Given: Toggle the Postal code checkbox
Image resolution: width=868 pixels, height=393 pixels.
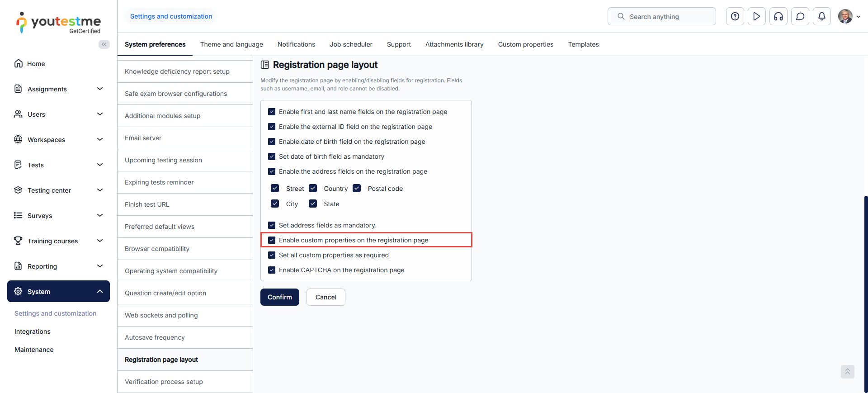Looking at the screenshot, I should (357, 189).
